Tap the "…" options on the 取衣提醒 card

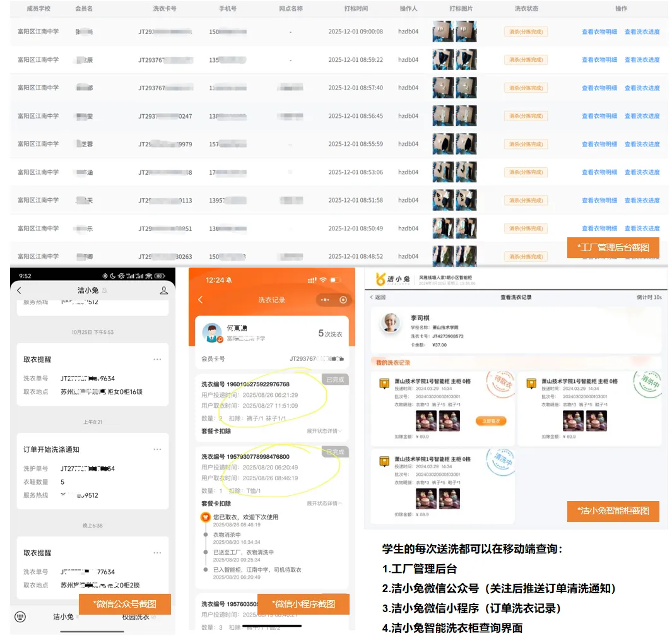point(158,358)
